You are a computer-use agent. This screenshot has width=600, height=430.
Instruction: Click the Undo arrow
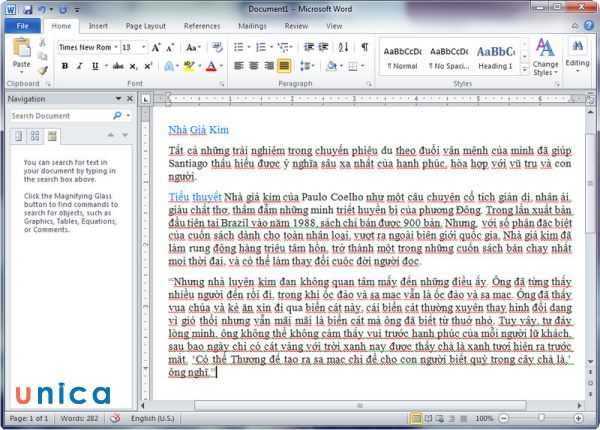pos(42,10)
